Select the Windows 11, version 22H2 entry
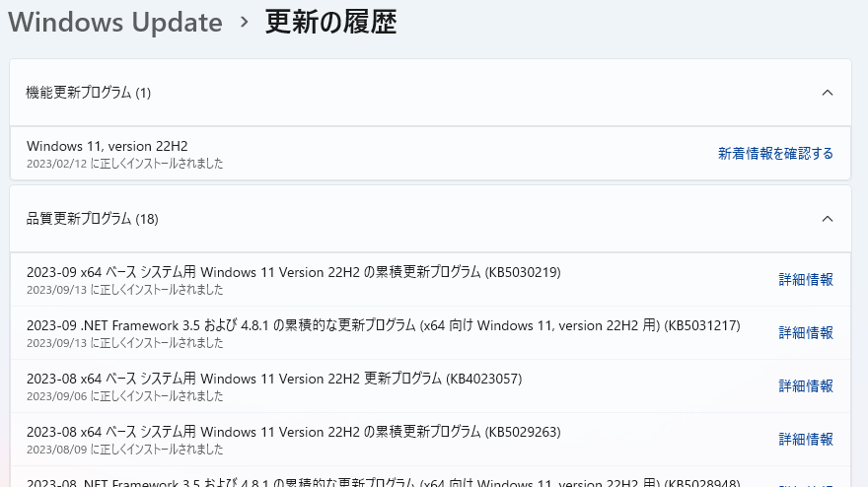The height and width of the screenshot is (487, 868). coord(431,153)
